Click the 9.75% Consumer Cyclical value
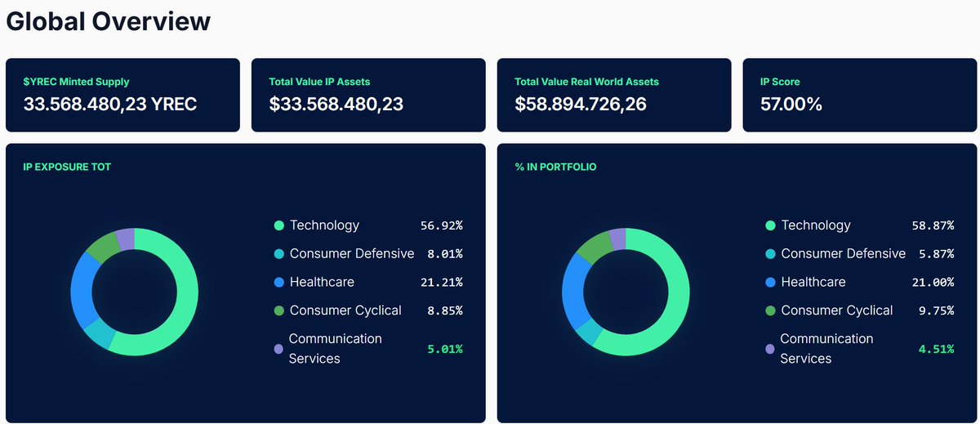The width and height of the screenshot is (980, 424). pos(937,310)
